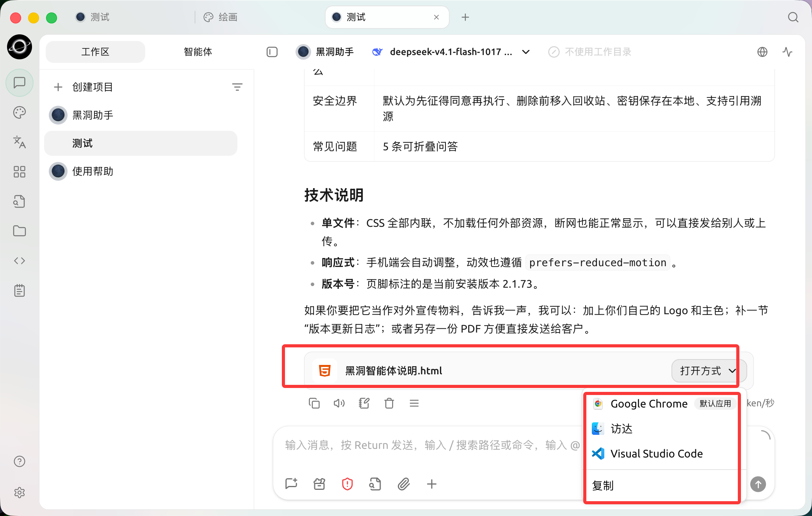812x516 pixels.
Task: Click 黑洞助手 agent name in header
Action: click(335, 52)
